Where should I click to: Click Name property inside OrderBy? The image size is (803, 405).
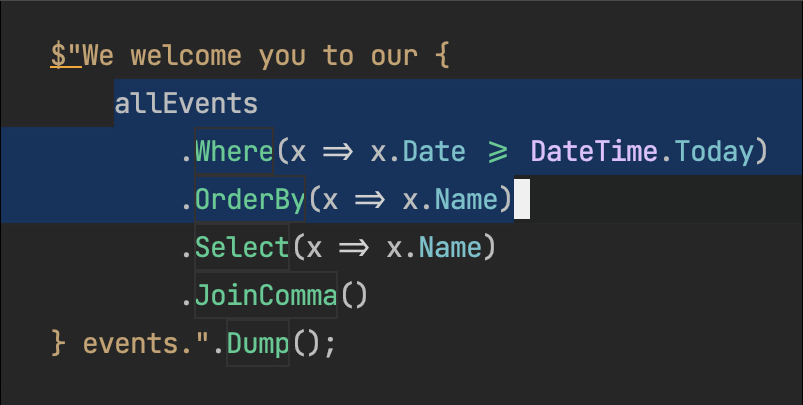click(x=466, y=199)
